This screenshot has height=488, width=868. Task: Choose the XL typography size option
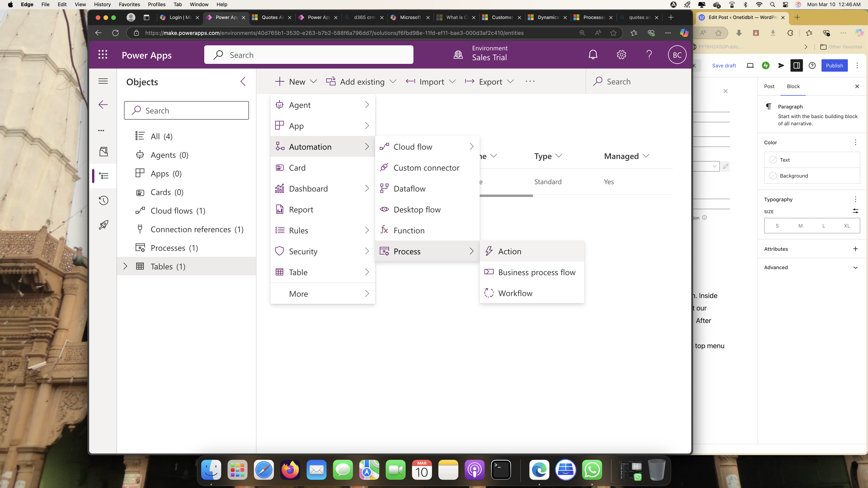coord(846,226)
